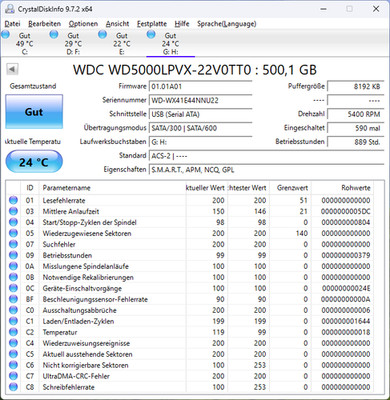The image size is (390, 400).
Task: Click the current value 119 for Temperatur
Action: point(218,332)
